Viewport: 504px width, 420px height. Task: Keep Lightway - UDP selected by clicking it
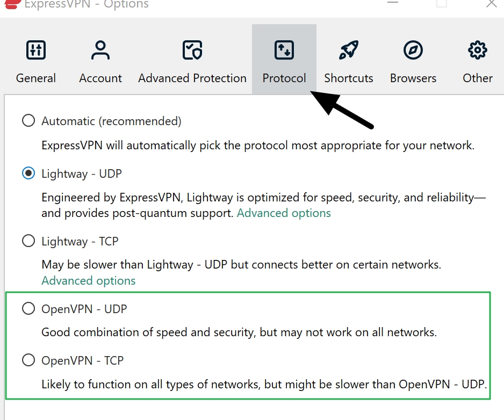28,173
